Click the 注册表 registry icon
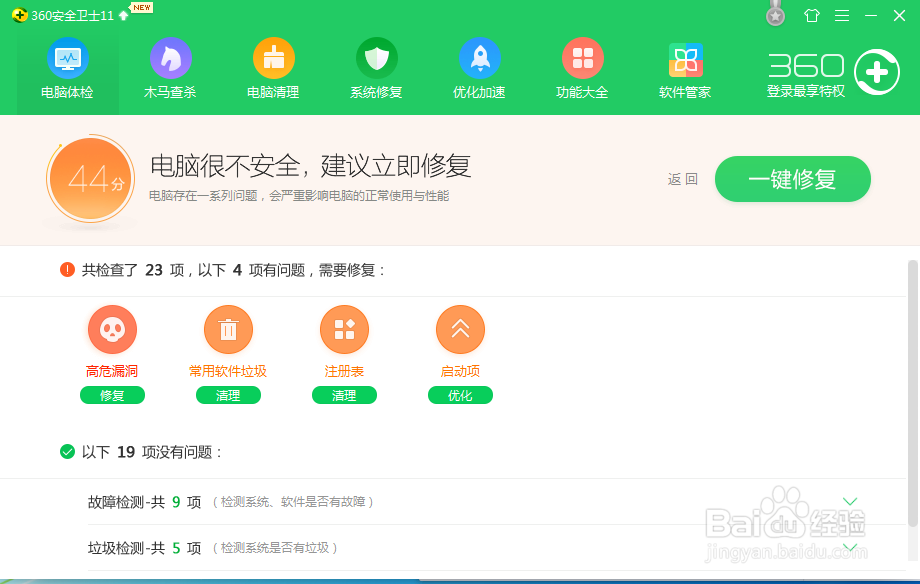The width and height of the screenshot is (920, 584). coord(344,329)
